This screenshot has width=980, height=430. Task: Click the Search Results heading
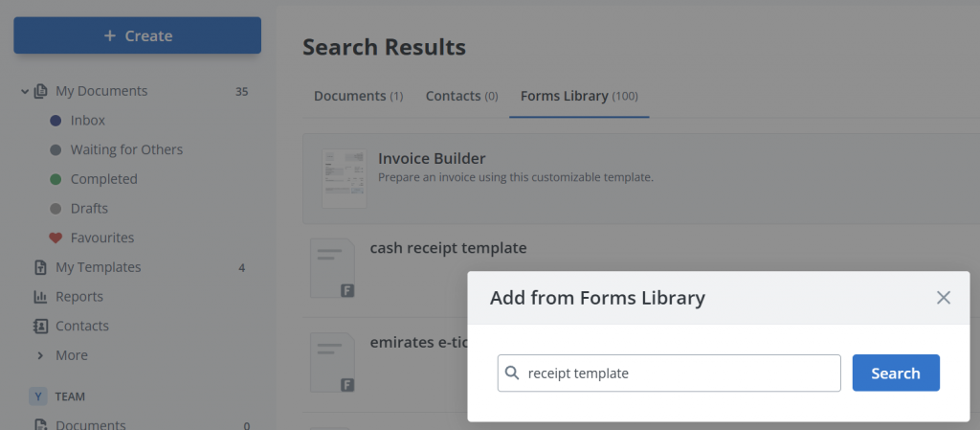[x=385, y=47]
